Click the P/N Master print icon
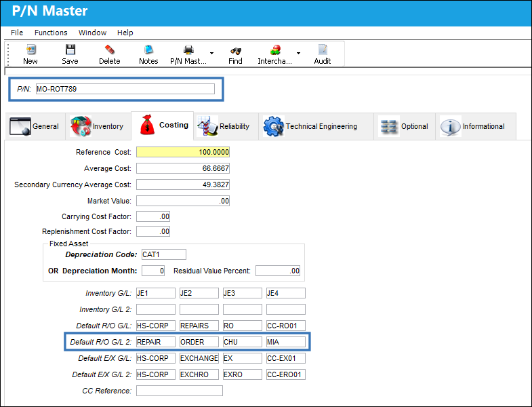The image size is (532, 407). coord(188,50)
